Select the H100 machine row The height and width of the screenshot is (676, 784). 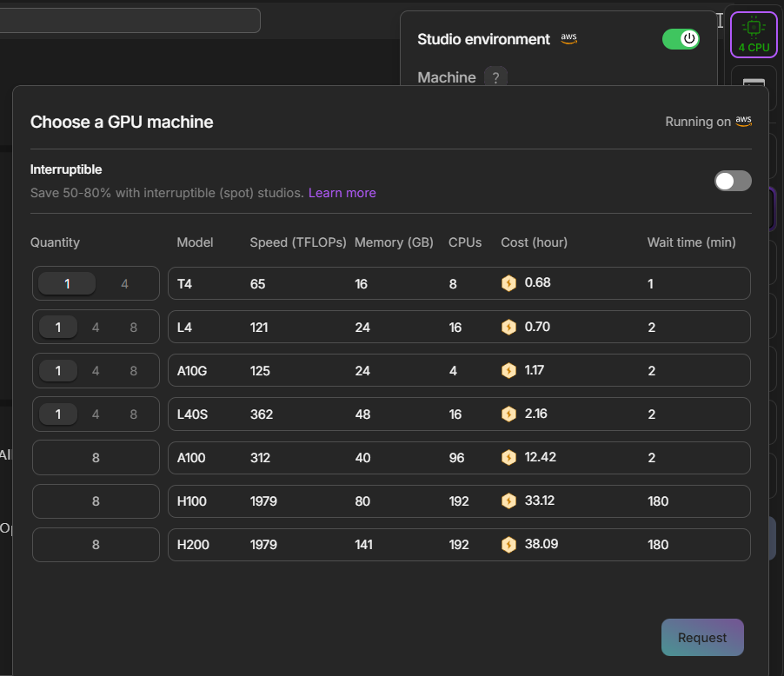(458, 501)
